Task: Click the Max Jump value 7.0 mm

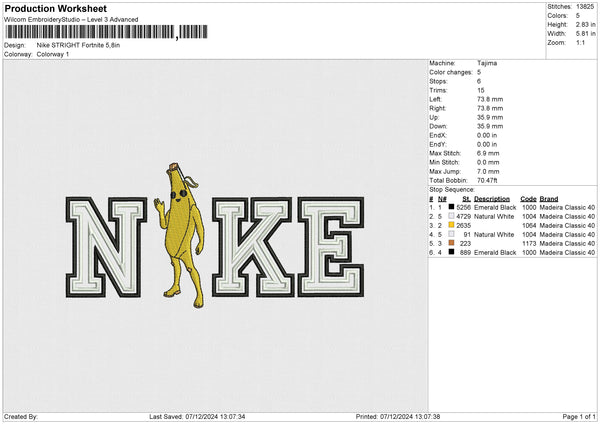Action: (x=488, y=171)
